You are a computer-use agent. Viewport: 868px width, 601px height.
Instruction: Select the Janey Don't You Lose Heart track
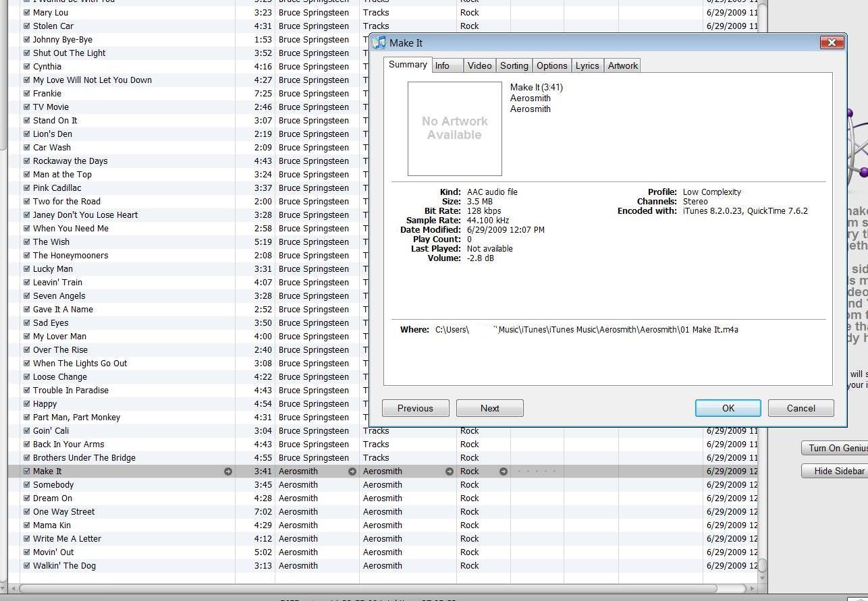point(86,215)
